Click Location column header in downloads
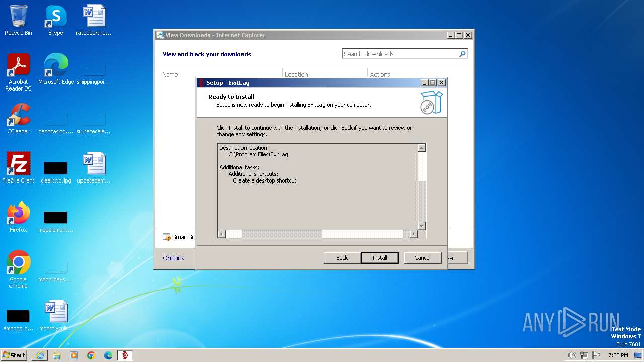The image size is (644, 362). (296, 74)
